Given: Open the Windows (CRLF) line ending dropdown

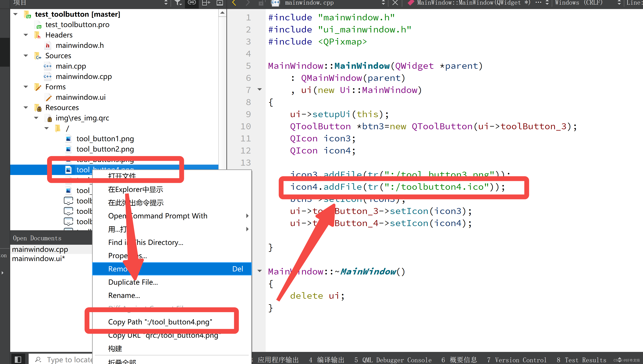Looking at the screenshot, I should (x=619, y=2).
